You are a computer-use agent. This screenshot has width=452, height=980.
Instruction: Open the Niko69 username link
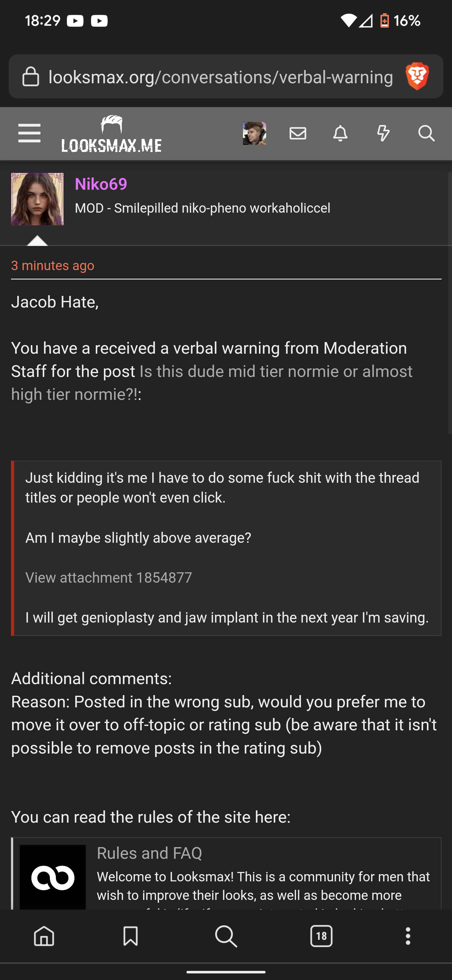click(x=101, y=184)
